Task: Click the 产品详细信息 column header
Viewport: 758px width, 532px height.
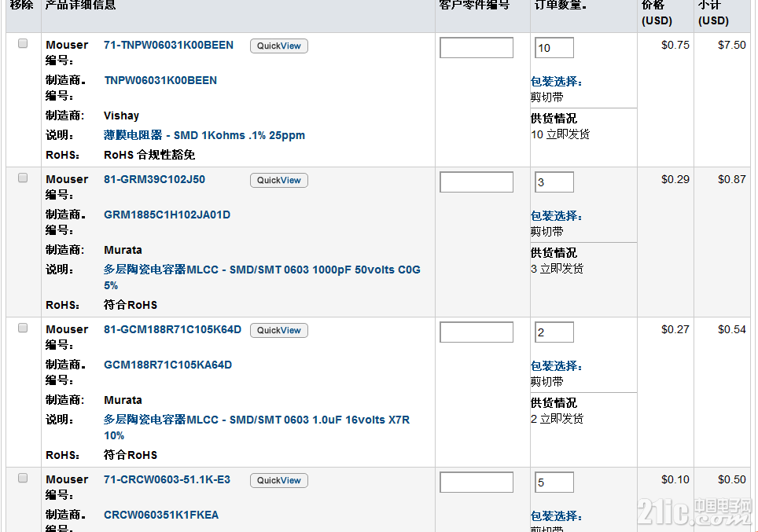Action: 80,6
